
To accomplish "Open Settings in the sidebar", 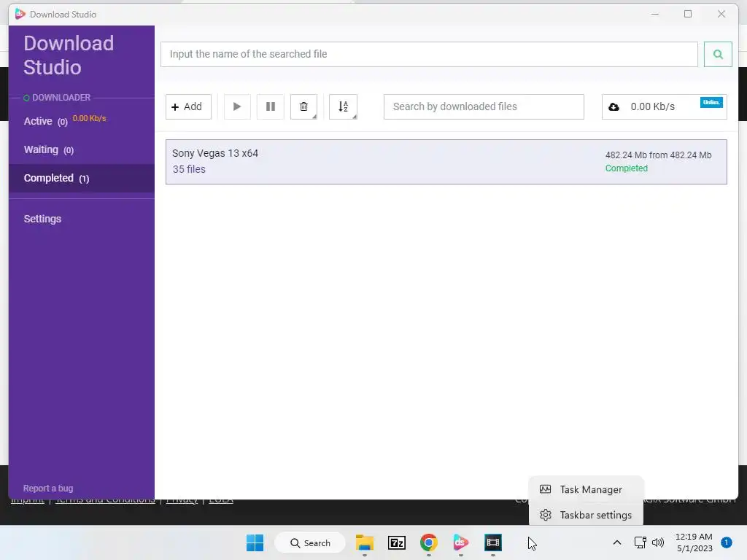I will click(x=42, y=219).
